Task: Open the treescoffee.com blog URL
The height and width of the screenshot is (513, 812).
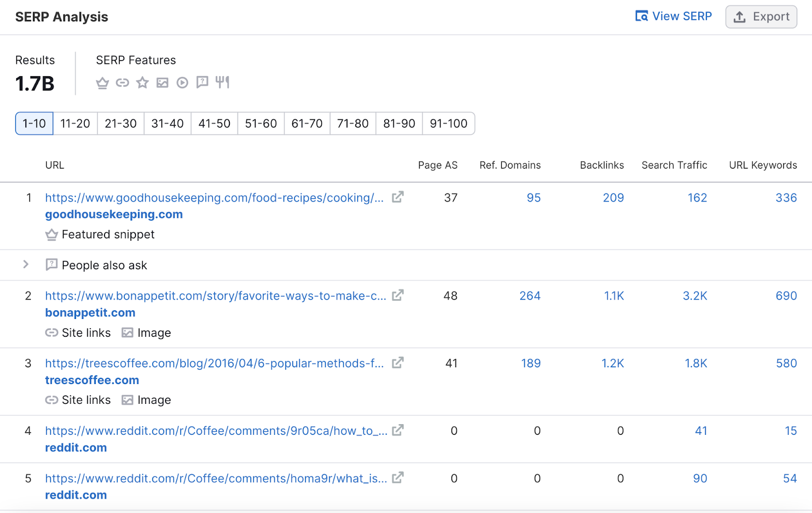Action: click(x=214, y=363)
